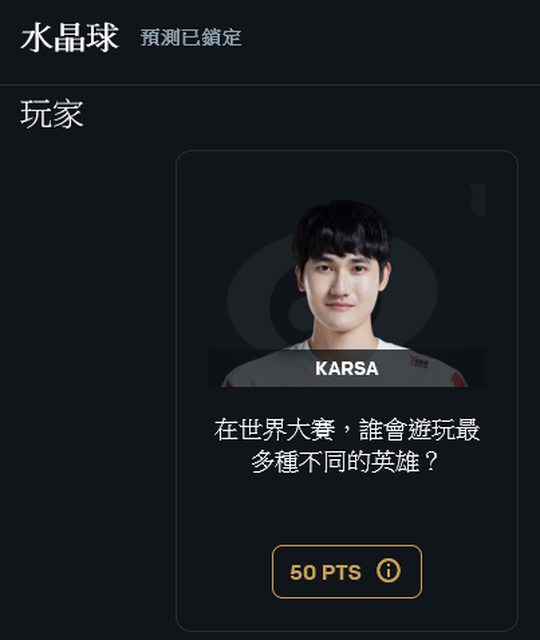Click the question line 在世界大賽，誰會遊玩最
The image size is (540, 640).
[347, 430]
